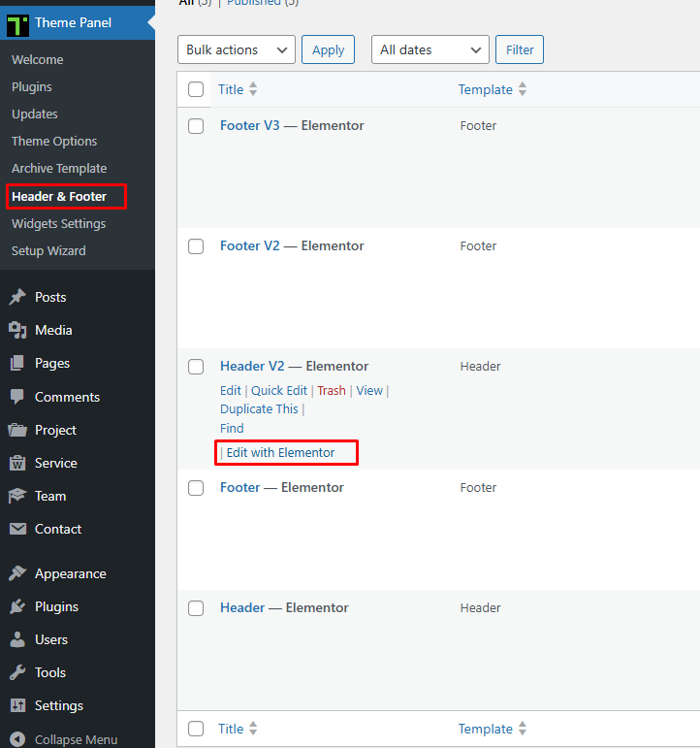Viewport: 700px width, 748px height.
Task: Click the Contact envelope icon
Action: tap(17, 529)
